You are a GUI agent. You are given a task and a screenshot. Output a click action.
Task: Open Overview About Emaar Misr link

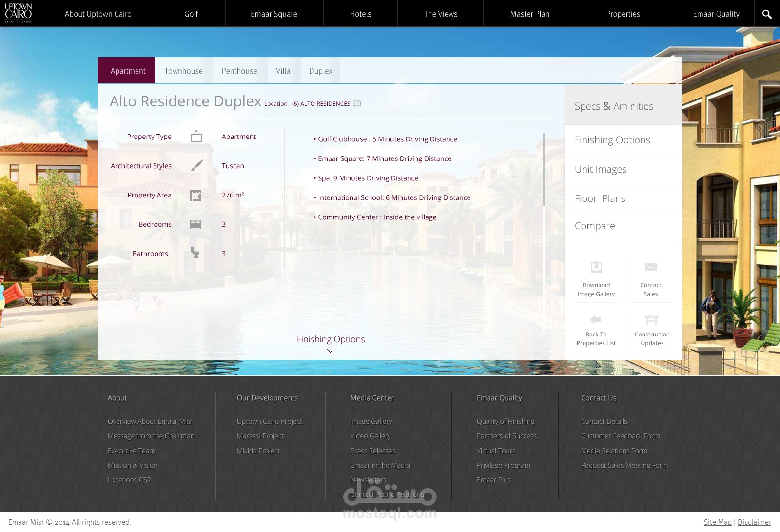coord(150,421)
